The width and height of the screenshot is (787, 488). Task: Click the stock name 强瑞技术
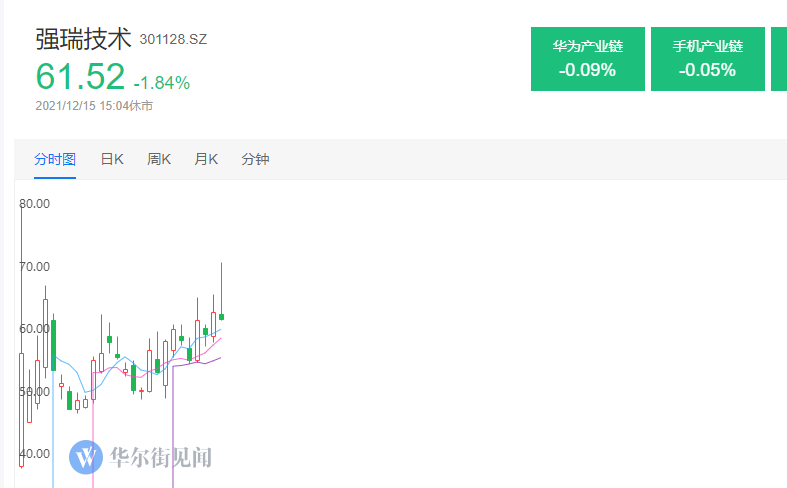point(83,39)
